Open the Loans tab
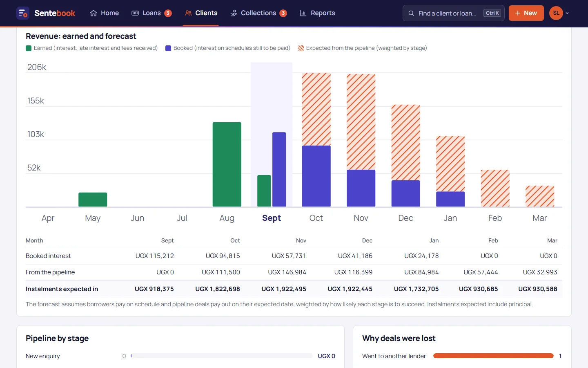This screenshot has height=368, width=588. [x=151, y=13]
